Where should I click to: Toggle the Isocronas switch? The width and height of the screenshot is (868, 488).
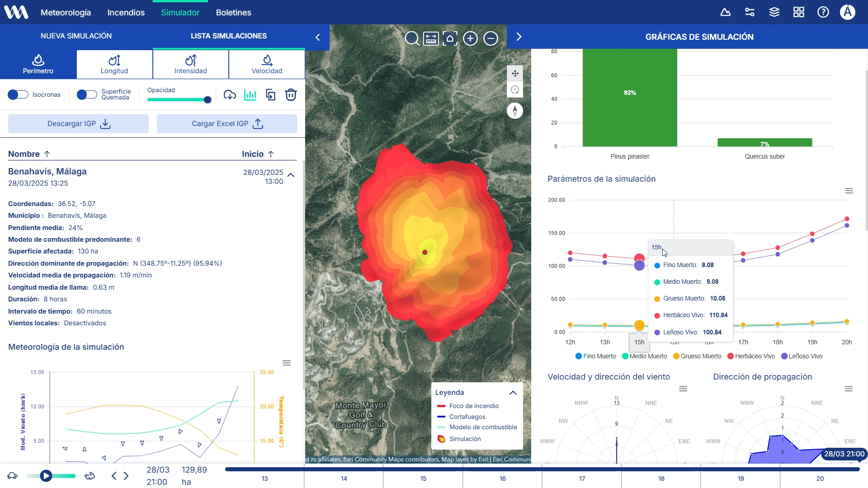(18, 94)
